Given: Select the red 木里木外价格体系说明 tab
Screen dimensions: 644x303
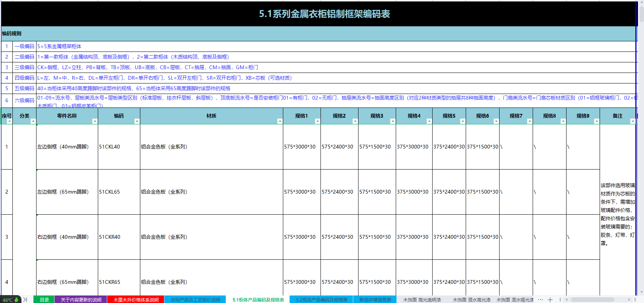Looking at the screenshot, I should 136,300.
